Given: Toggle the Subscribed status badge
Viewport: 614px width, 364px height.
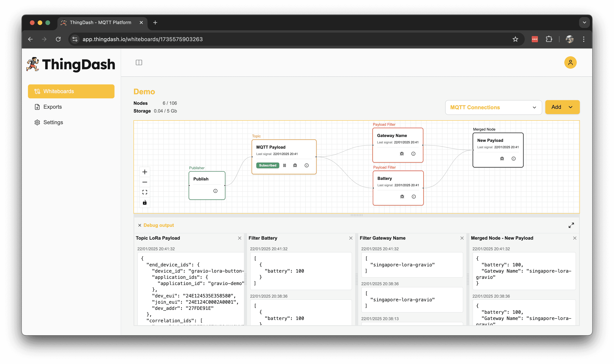Looking at the screenshot, I should click(267, 165).
